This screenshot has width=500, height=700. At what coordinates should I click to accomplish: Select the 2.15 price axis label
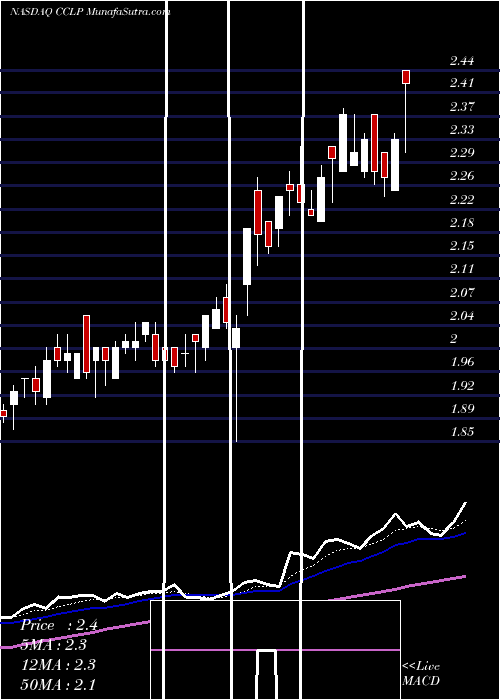coord(462,246)
